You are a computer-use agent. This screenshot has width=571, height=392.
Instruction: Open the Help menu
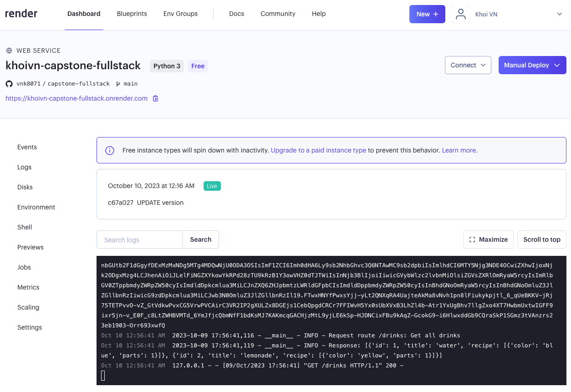click(319, 14)
